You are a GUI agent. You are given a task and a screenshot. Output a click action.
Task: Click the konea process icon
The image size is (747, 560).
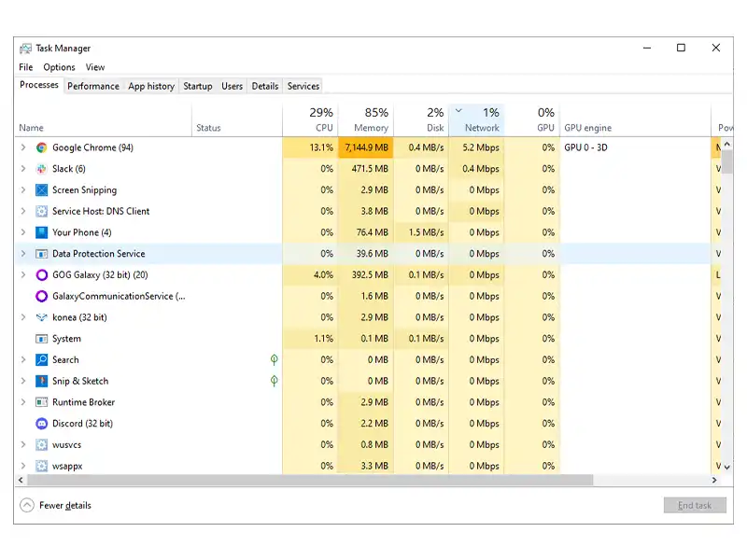point(41,317)
